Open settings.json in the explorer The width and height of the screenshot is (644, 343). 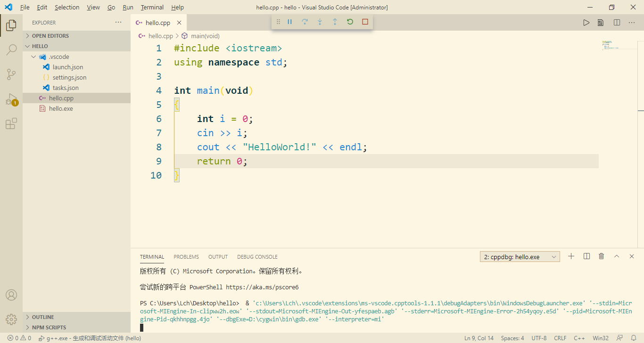[76, 77]
